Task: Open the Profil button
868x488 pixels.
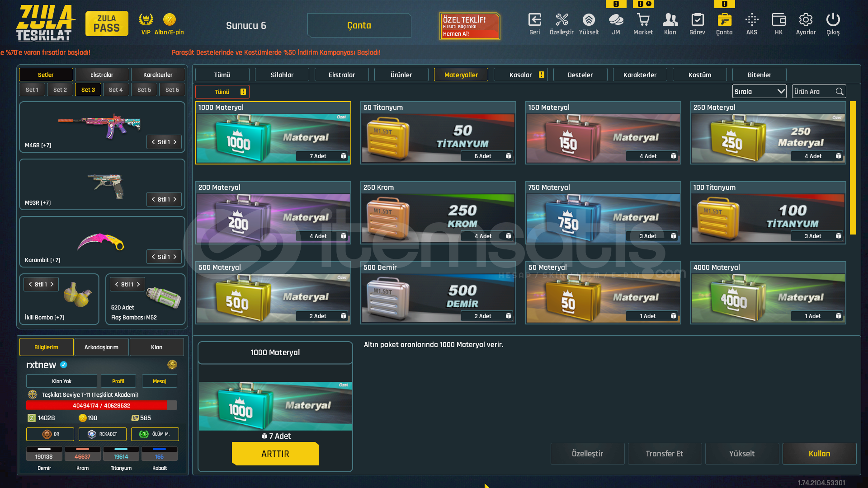Action: tap(118, 381)
